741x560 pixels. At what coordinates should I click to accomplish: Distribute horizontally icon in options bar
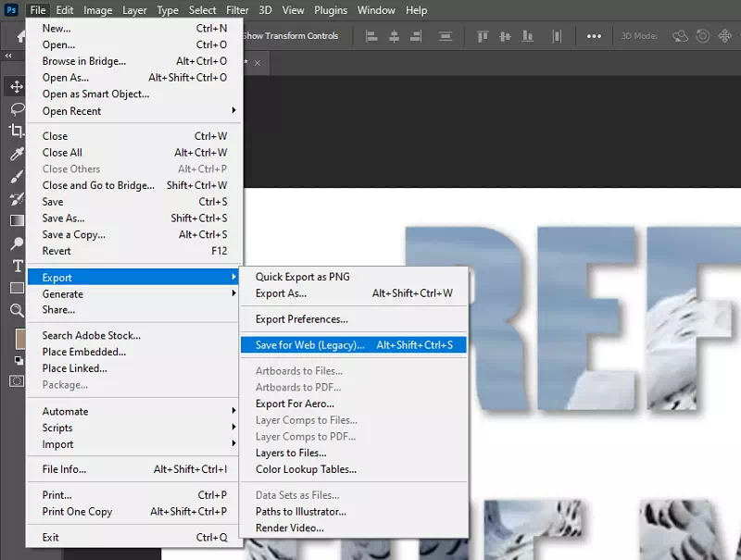557,36
